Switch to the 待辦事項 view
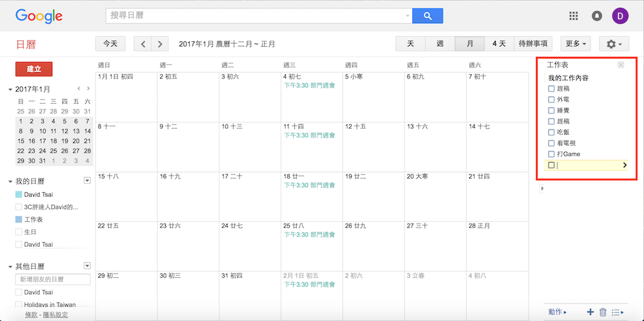This screenshot has height=321, width=644. pos(534,44)
